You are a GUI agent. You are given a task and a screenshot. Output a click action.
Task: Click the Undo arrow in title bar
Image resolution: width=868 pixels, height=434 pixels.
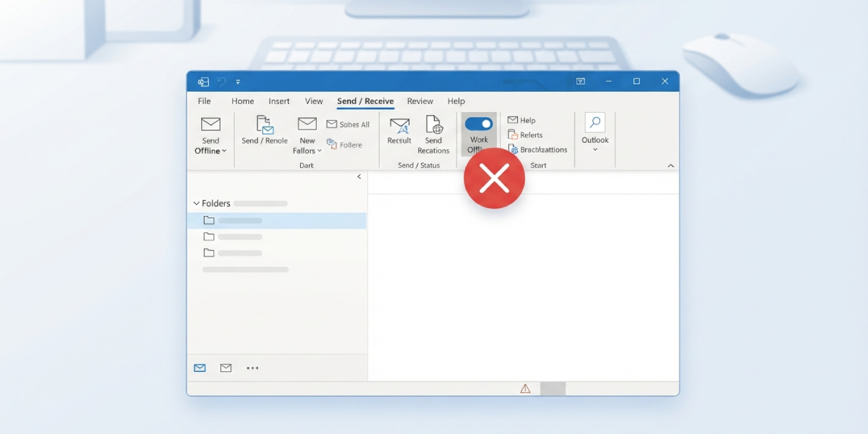[x=221, y=82]
